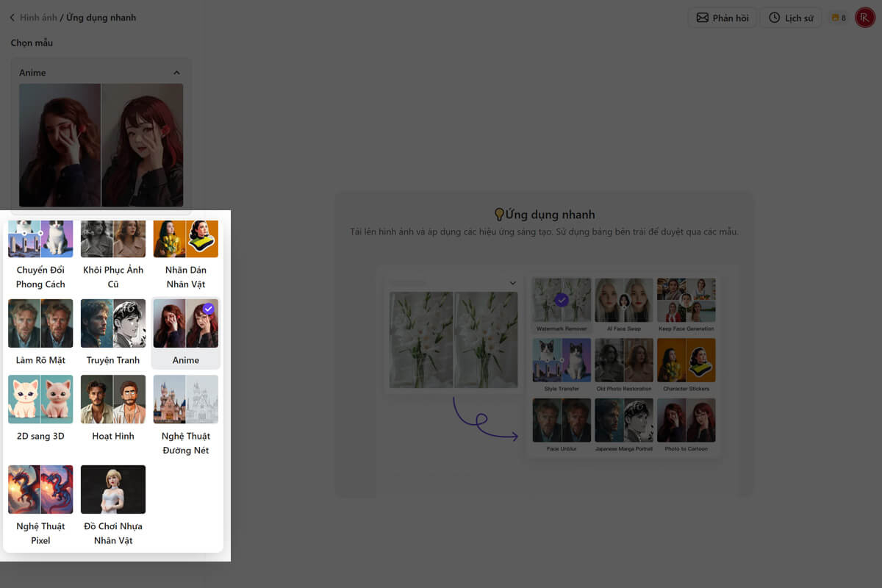Open the Phản hồi feedback button

coord(721,18)
